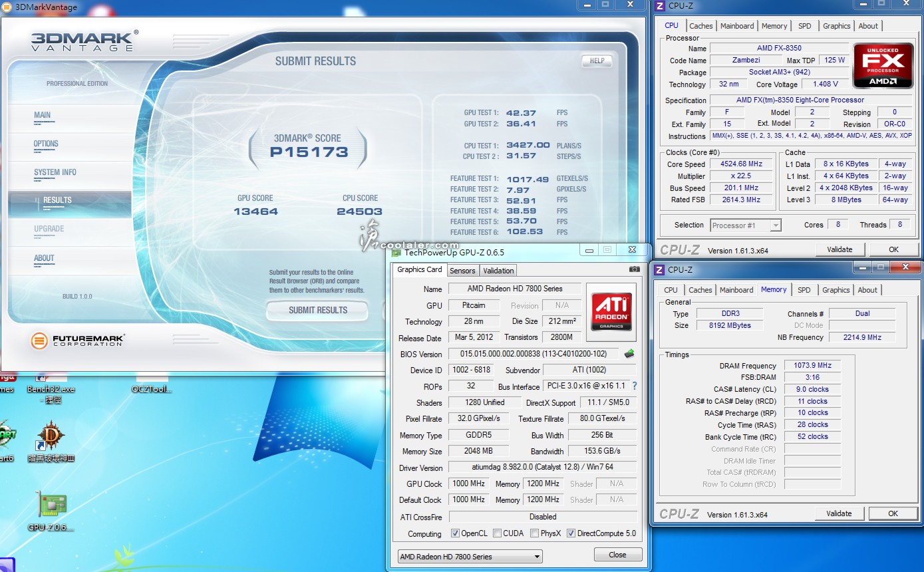This screenshot has width=924, height=572.
Task: Open the Processor #1 selection dropdown in CPU-Z
Action: pyautogui.click(x=745, y=225)
